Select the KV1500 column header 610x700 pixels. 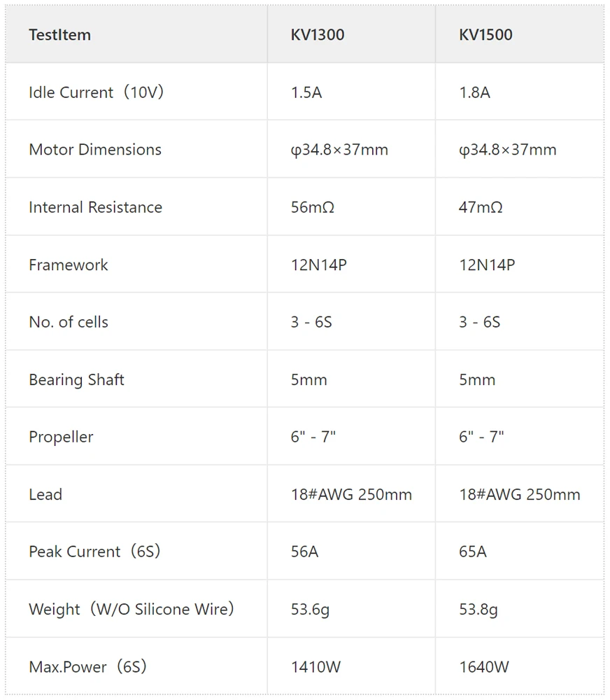click(x=485, y=35)
